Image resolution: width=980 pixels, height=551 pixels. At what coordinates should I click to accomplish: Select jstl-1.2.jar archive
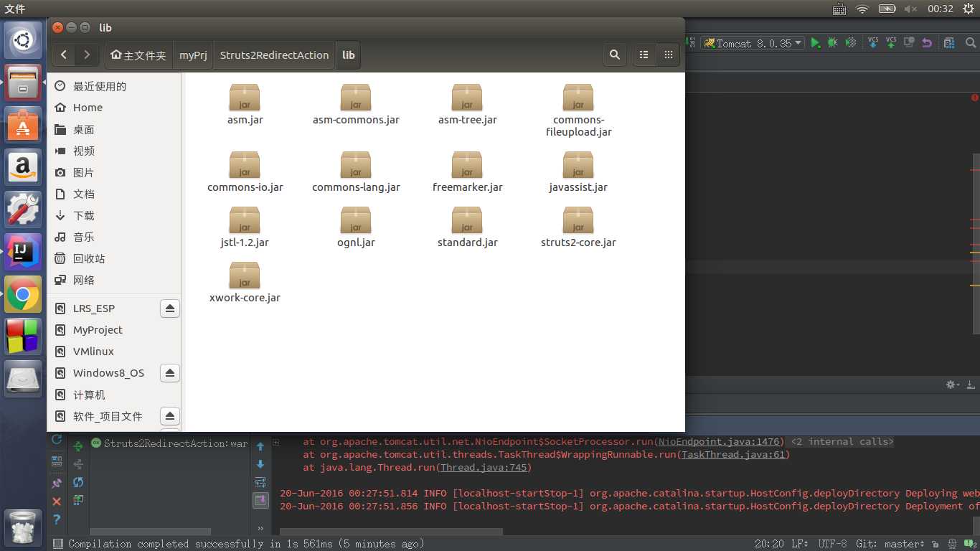(x=245, y=227)
